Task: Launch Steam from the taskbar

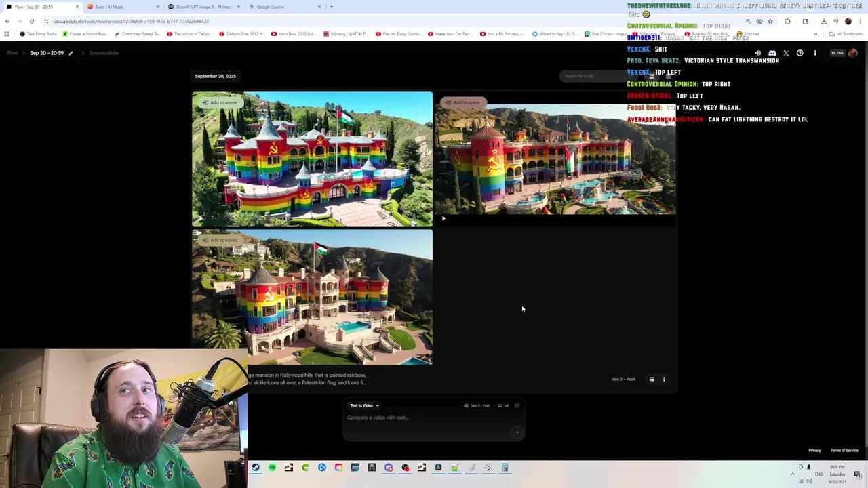Action: (256, 468)
